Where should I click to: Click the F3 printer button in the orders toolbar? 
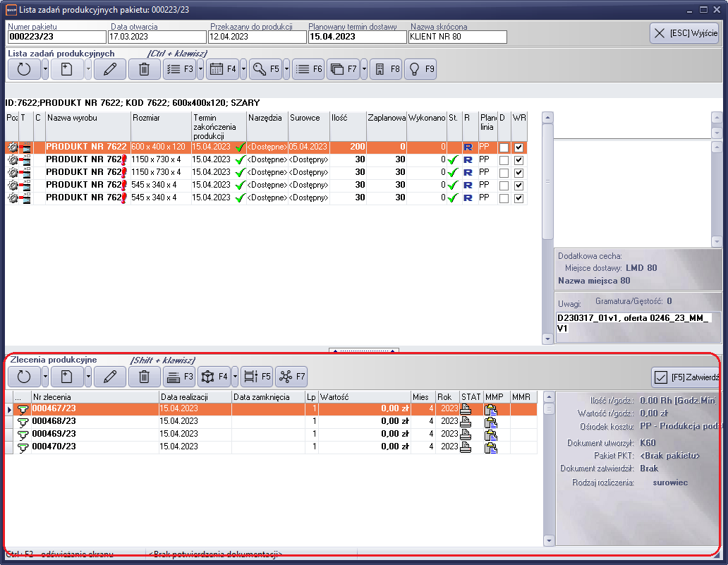coord(180,377)
